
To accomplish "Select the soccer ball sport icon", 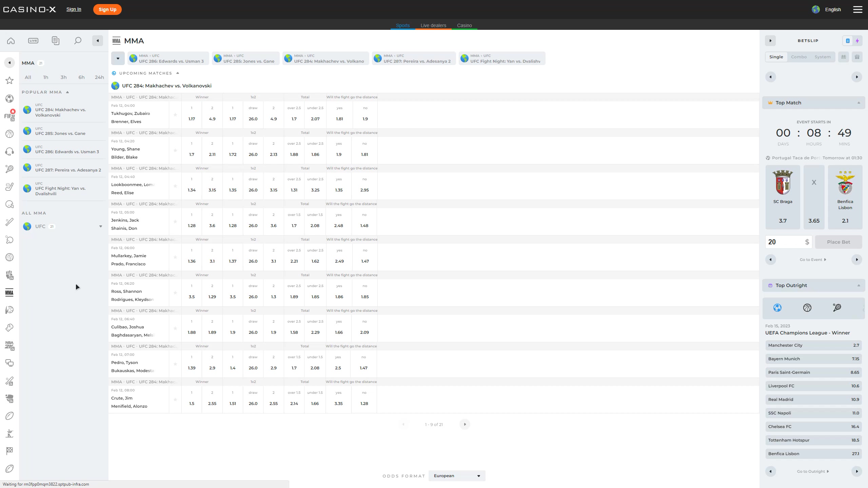I will 9,99.
